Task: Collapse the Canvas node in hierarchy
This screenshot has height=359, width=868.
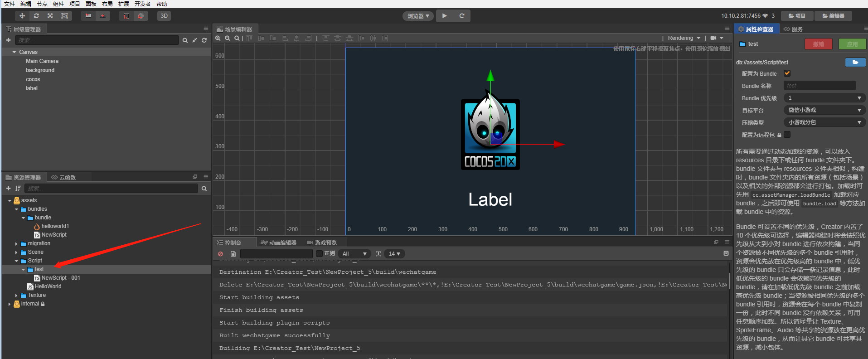Action: pos(14,52)
